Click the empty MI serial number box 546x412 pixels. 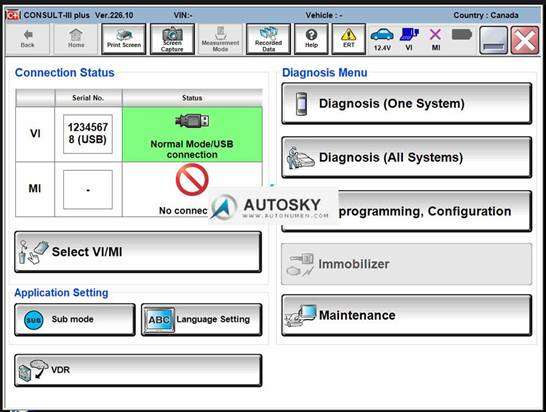coord(88,189)
